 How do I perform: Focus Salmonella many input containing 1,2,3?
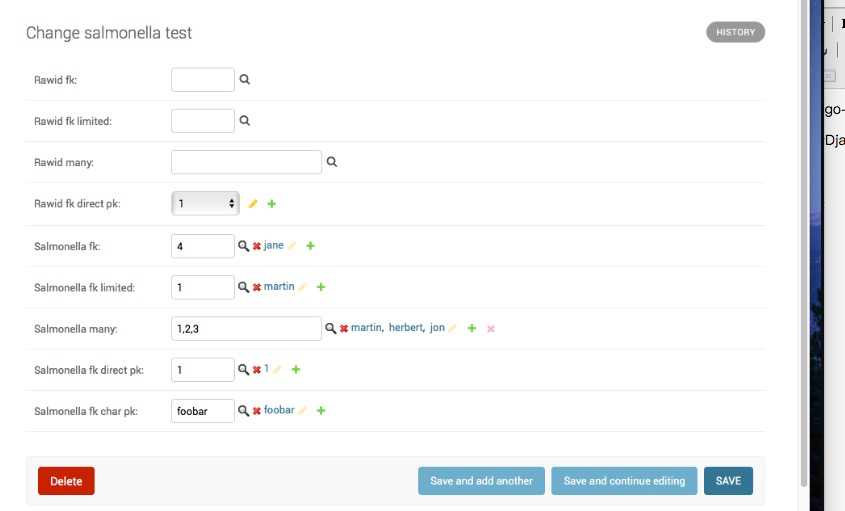pyautogui.click(x=246, y=329)
